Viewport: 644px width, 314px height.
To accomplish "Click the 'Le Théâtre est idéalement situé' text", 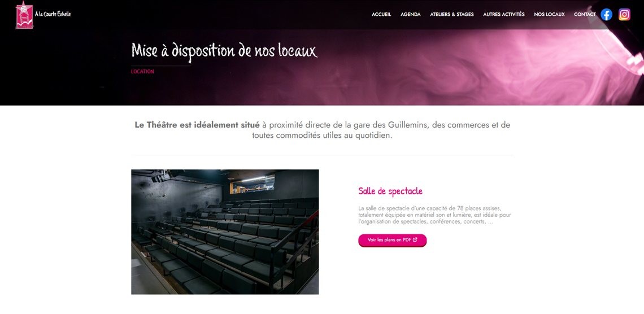I will 197,125.
